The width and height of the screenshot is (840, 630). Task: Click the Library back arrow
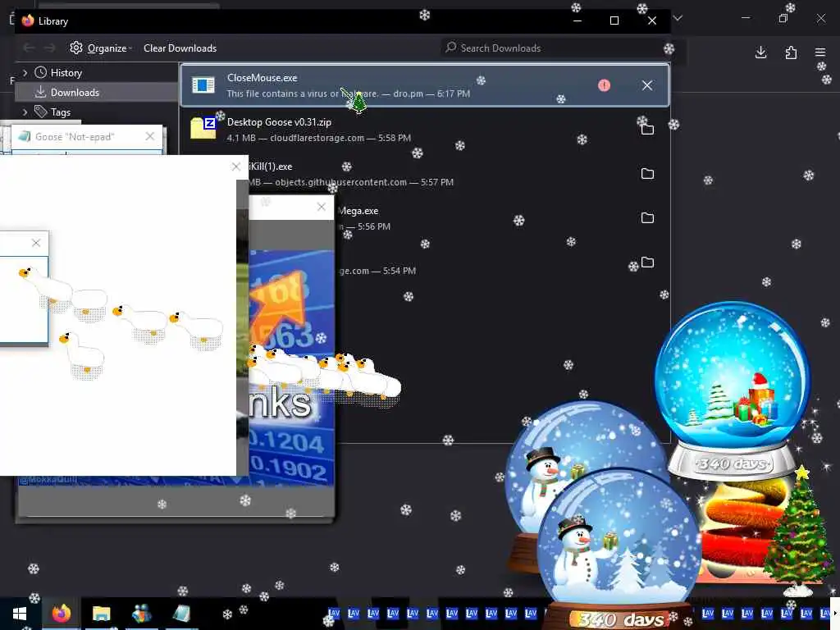point(29,48)
